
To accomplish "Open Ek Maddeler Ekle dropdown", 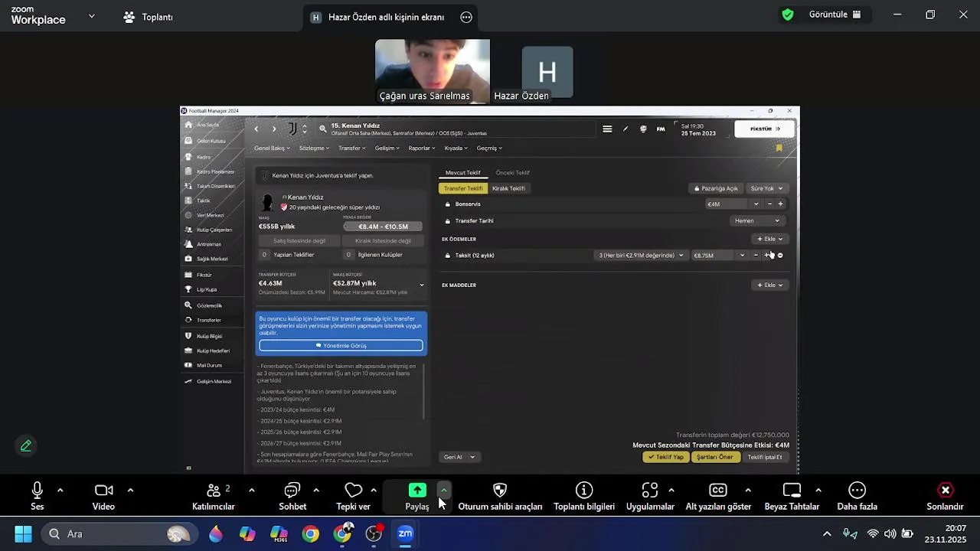I will coord(769,285).
